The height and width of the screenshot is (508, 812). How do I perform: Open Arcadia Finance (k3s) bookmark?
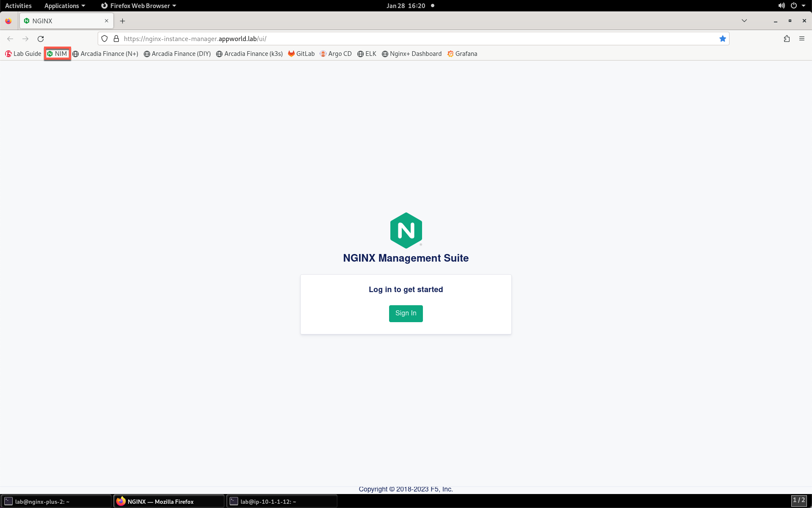pyautogui.click(x=250, y=54)
